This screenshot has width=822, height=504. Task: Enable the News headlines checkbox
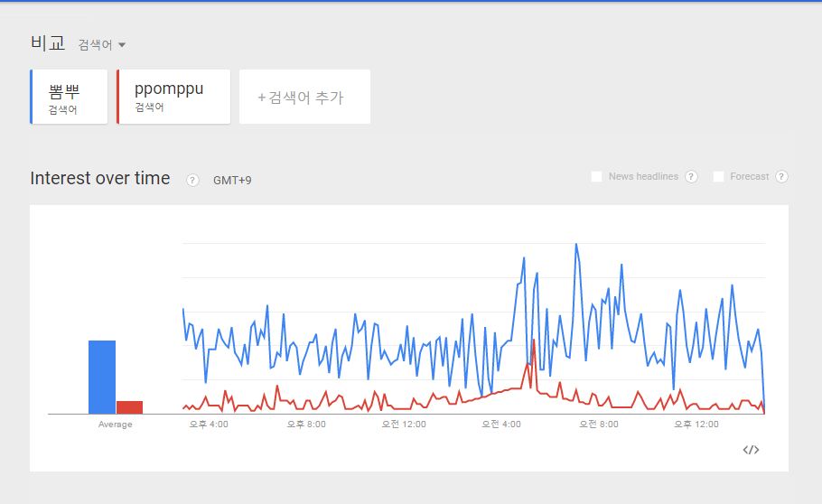pos(596,177)
